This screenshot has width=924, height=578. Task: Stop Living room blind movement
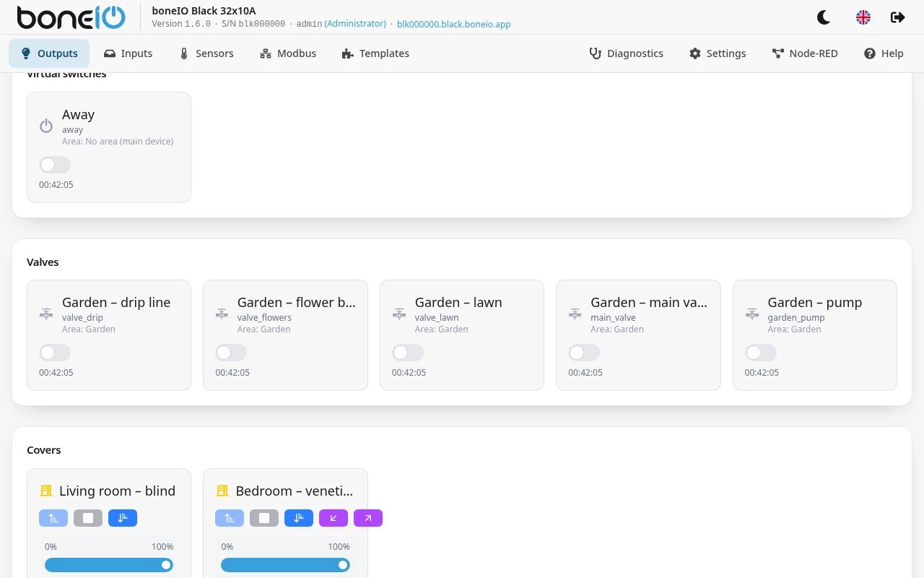pos(88,518)
